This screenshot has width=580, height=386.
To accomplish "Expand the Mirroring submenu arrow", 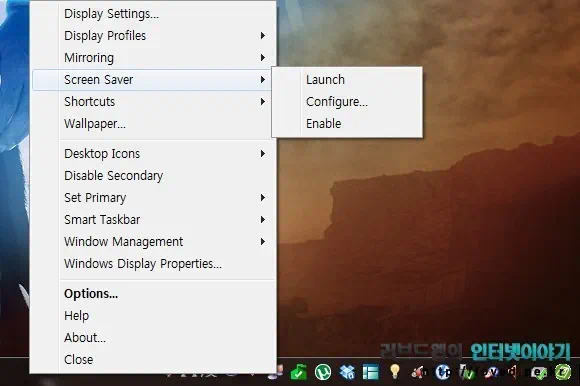I will [263, 58].
